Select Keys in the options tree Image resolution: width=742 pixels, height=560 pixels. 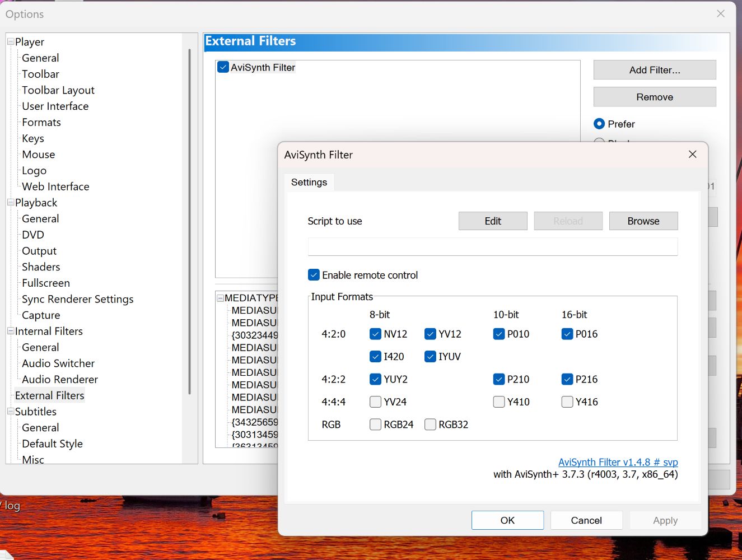33,138
